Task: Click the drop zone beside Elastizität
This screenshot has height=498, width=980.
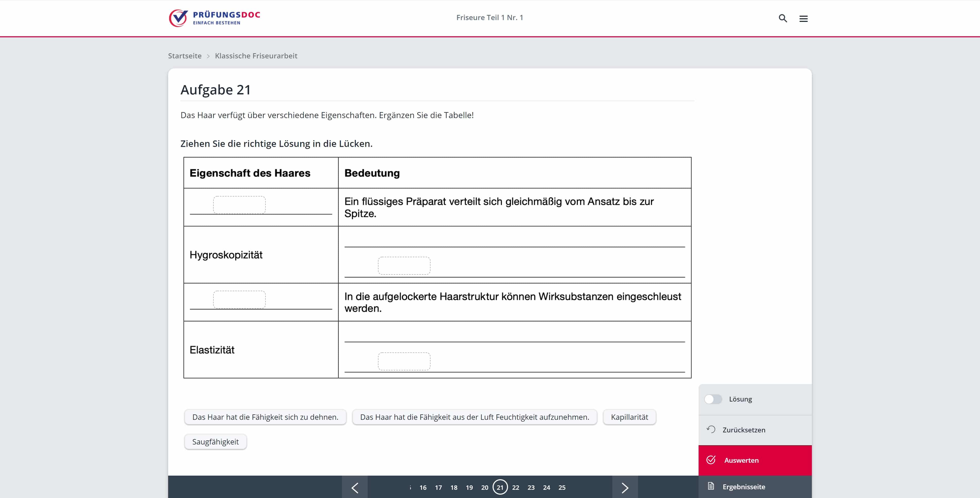Action: [404, 361]
